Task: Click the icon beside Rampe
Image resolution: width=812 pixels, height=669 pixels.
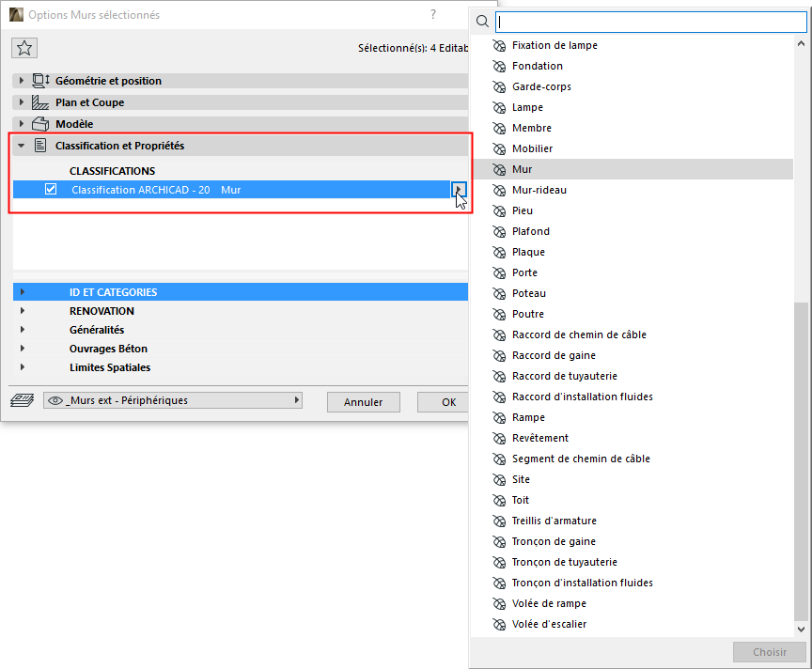Action: [x=499, y=418]
